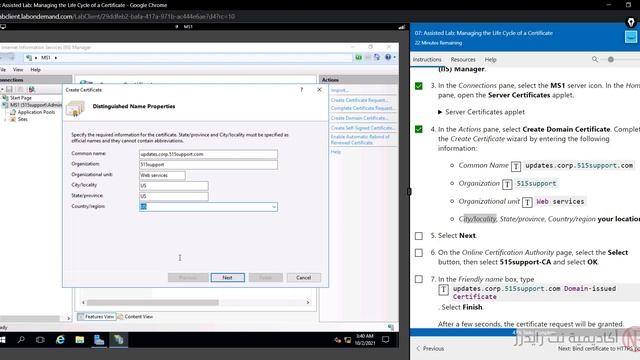Screen dimensions: 640x360
Task: Open the IIS Manager View menu
Action: click(x=18, y=70)
